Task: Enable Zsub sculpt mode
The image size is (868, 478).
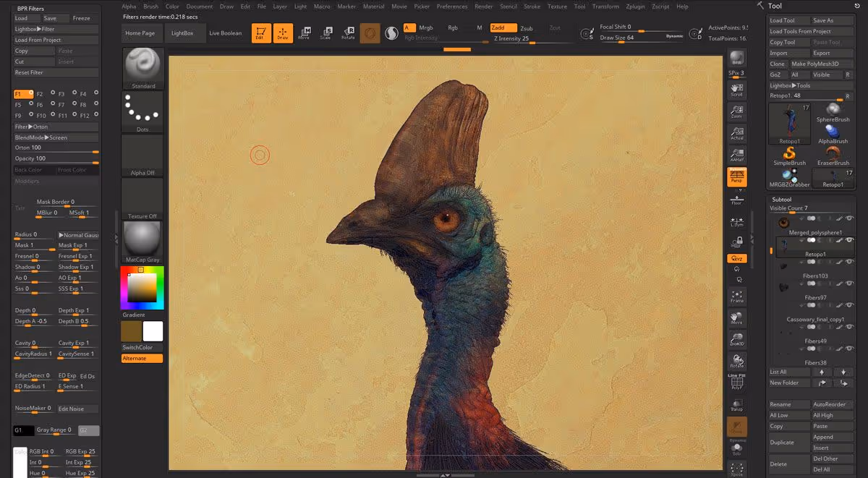Action: (527, 28)
